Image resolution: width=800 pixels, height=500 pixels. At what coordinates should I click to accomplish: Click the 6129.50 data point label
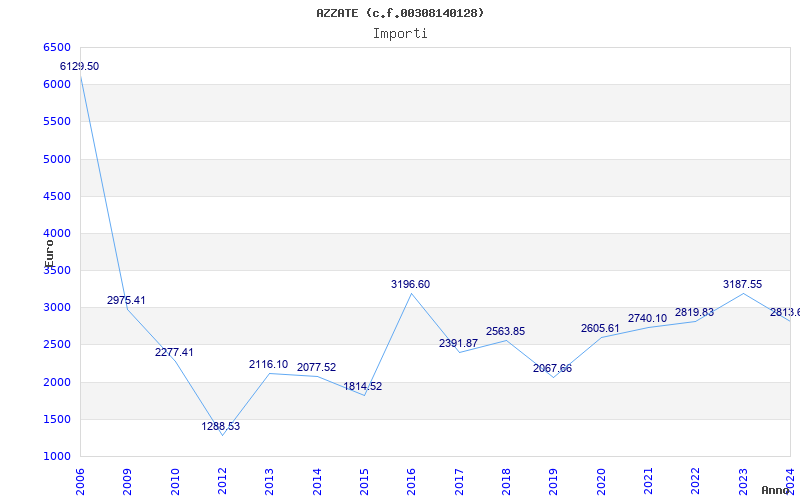(x=80, y=66)
